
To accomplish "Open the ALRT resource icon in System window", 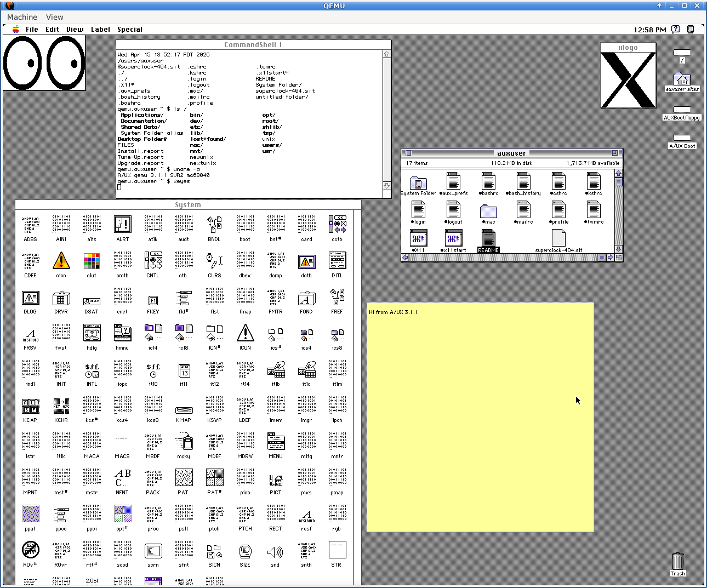I will 122,224.
